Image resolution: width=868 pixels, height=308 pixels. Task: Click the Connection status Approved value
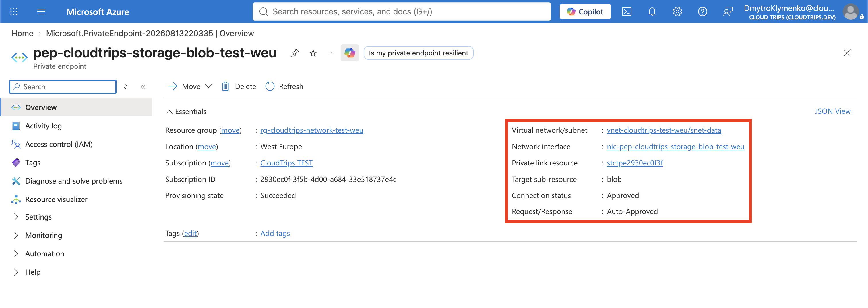pyautogui.click(x=623, y=196)
